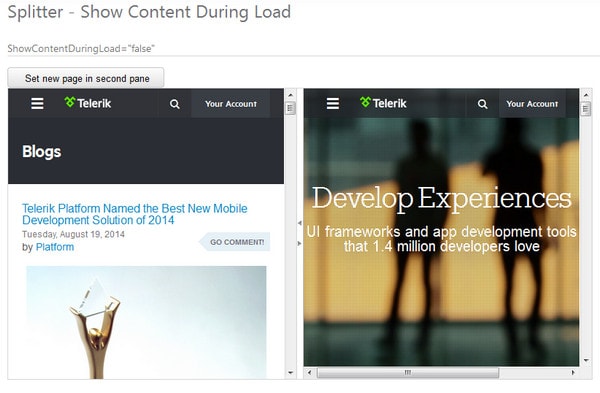Click Tuesday, August 19, 2014 date
This screenshot has width=600, height=393.
(x=73, y=234)
